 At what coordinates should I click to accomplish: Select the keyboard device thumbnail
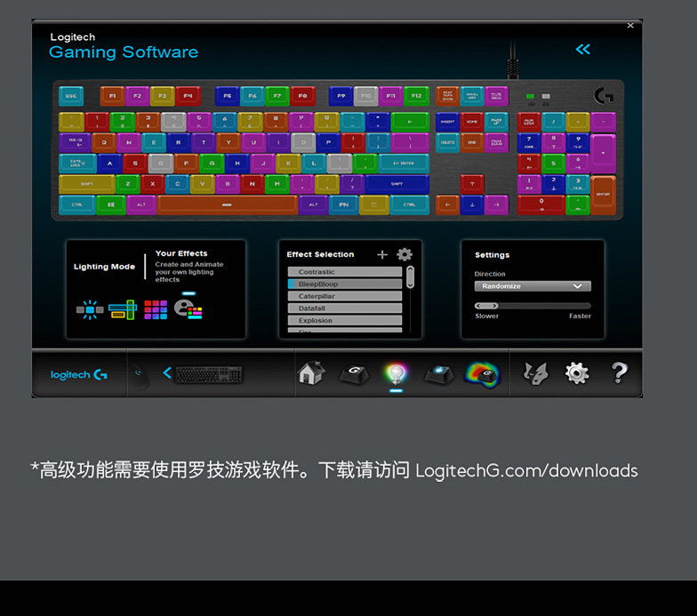209,374
